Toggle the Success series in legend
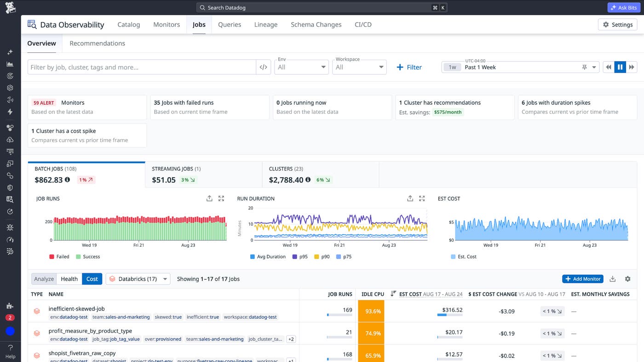Image resolution: width=644 pixels, height=362 pixels. click(x=88, y=257)
